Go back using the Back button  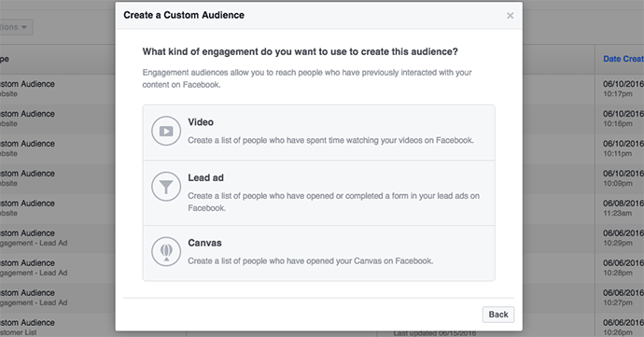[x=498, y=315]
